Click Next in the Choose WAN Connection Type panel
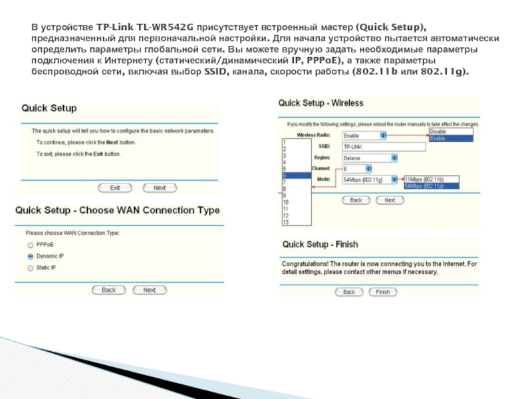Image resolution: width=532 pixels, height=399 pixels. tap(150, 290)
